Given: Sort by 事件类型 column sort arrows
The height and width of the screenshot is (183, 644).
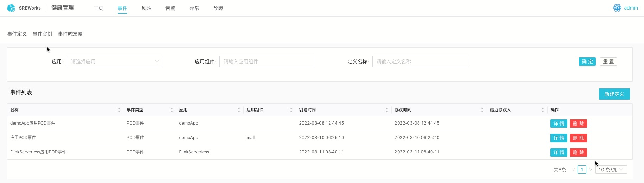Looking at the screenshot, I should pyautogui.click(x=171, y=110).
